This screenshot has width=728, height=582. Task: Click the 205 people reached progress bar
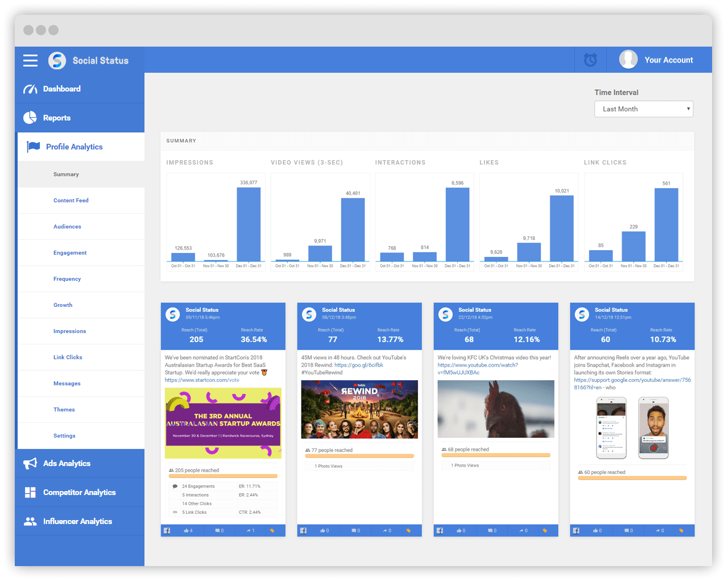click(223, 476)
